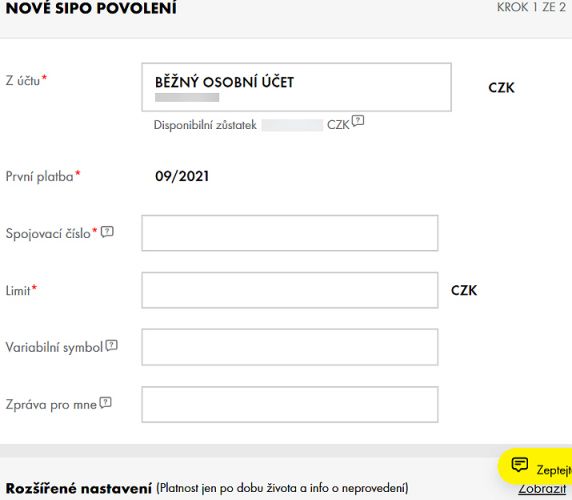Focus the Spojovací číslo input field
The width and height of the screenshot is (572, 500).
coord(290,233)
